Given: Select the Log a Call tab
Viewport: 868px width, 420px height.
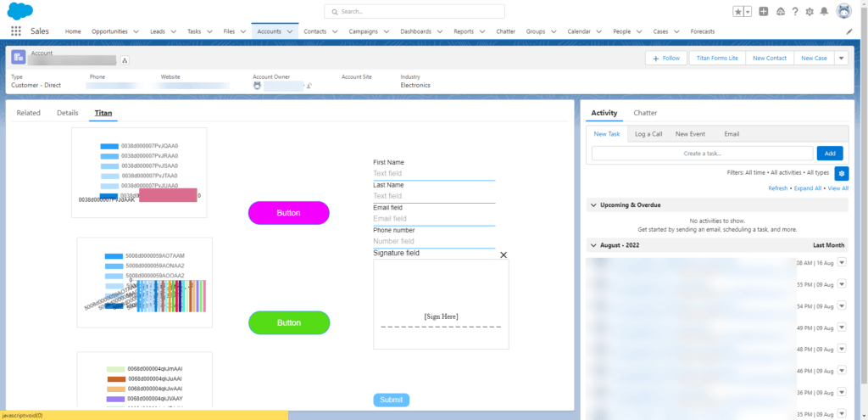Looking at the screenshot, I should pos(648,133).
